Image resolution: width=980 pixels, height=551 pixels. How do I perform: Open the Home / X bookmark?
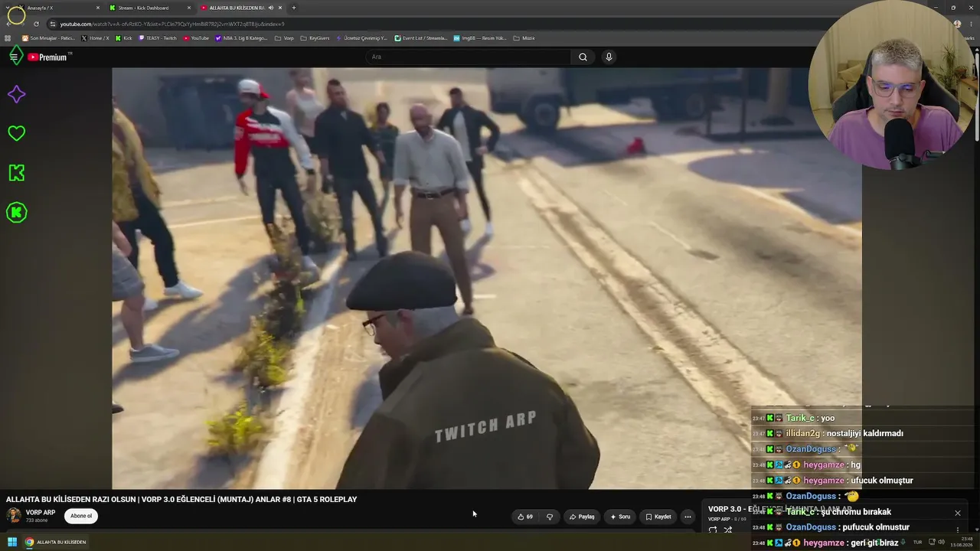95,38
